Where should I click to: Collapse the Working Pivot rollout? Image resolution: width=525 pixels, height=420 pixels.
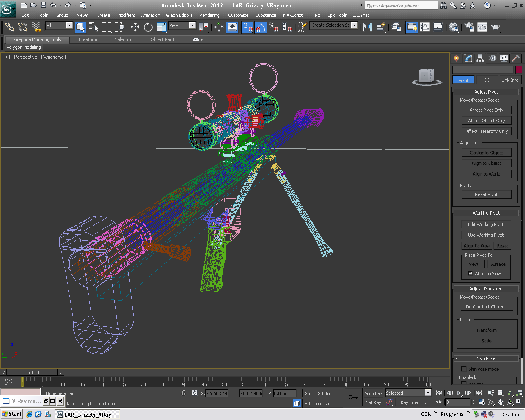point(486,213)
